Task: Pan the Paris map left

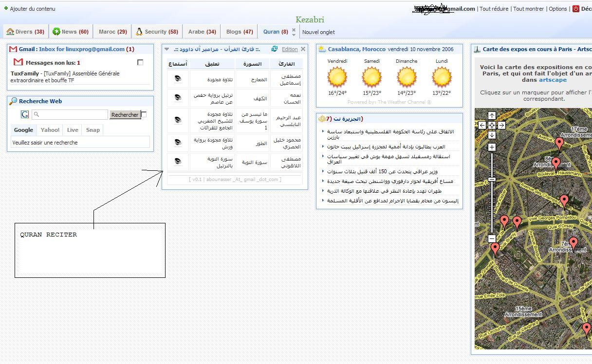Action: click(482, 125)
